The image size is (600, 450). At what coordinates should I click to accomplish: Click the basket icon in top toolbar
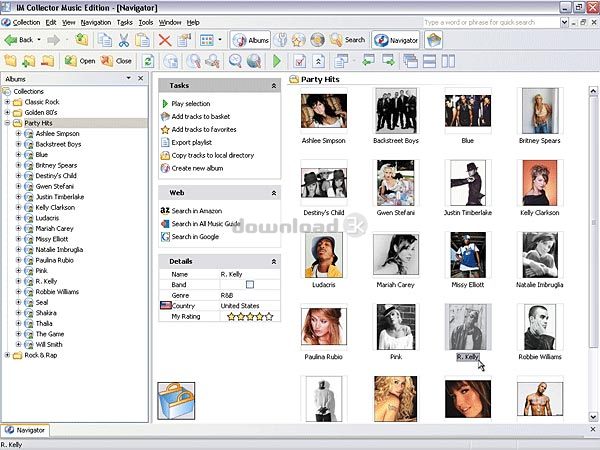[434, 40]
